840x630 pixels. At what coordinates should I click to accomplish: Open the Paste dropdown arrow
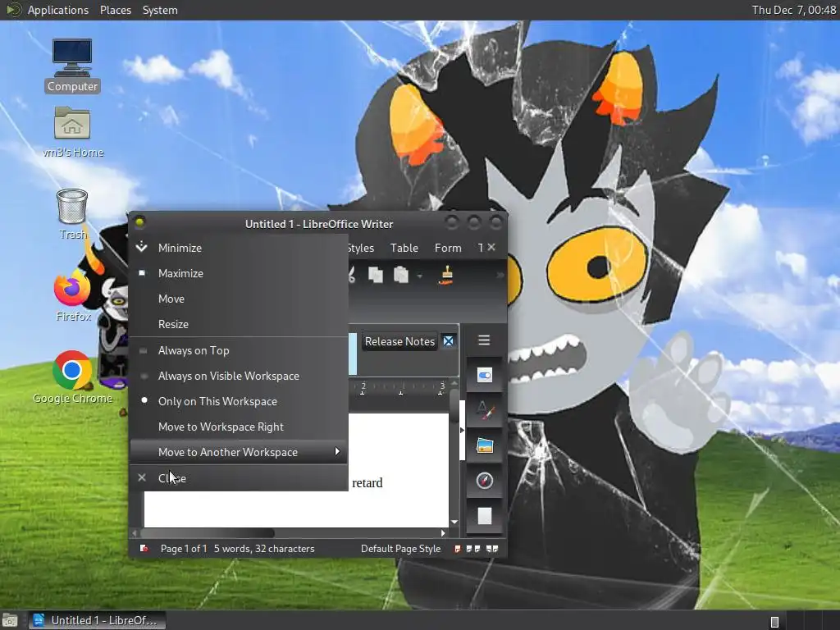click(x=419, y=276)
